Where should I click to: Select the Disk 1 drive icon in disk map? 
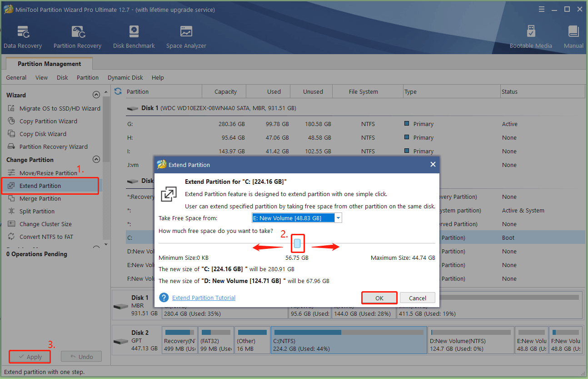pyautogui.click(x=121, y=306)
